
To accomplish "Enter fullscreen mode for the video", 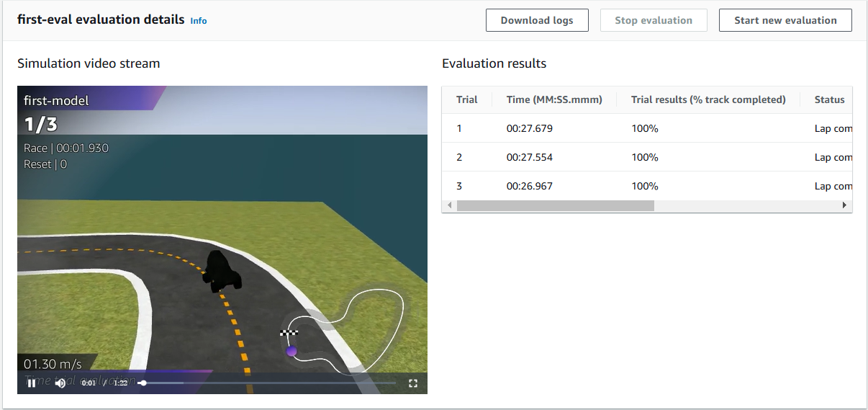I will coord(413,383).
